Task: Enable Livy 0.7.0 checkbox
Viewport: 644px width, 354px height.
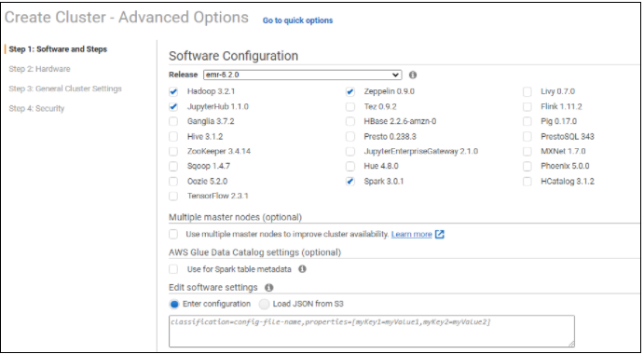Action: pos(527,91)
